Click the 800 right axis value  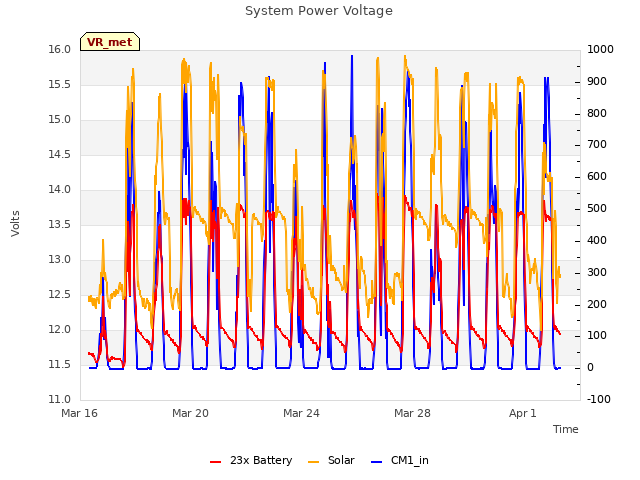pyautogui.click(x=597, y=113)
